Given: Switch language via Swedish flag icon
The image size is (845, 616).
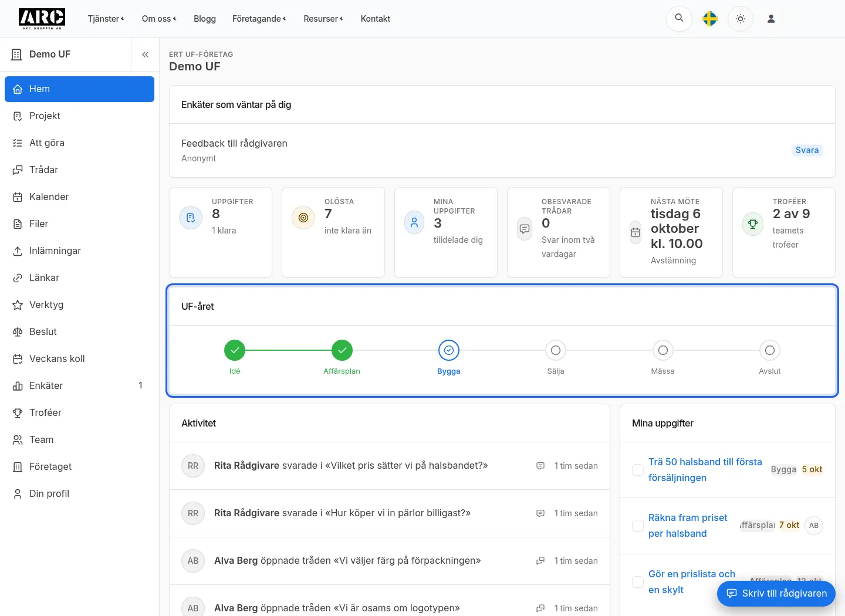Looking at the screenshot, I should click(710, 19).
